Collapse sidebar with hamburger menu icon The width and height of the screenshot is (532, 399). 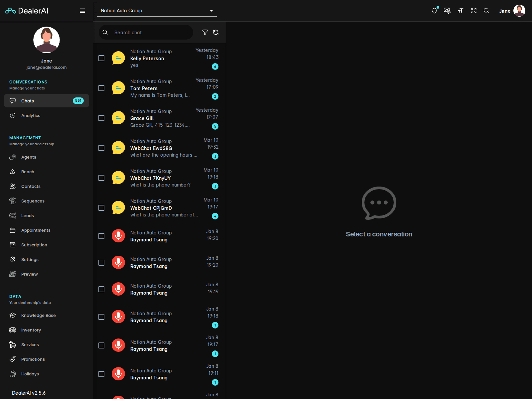(x=82, y=11)
